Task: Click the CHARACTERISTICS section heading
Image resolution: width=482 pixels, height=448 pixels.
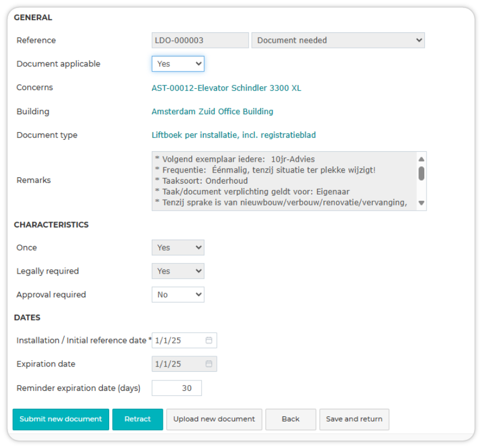Action: point(51,225)
